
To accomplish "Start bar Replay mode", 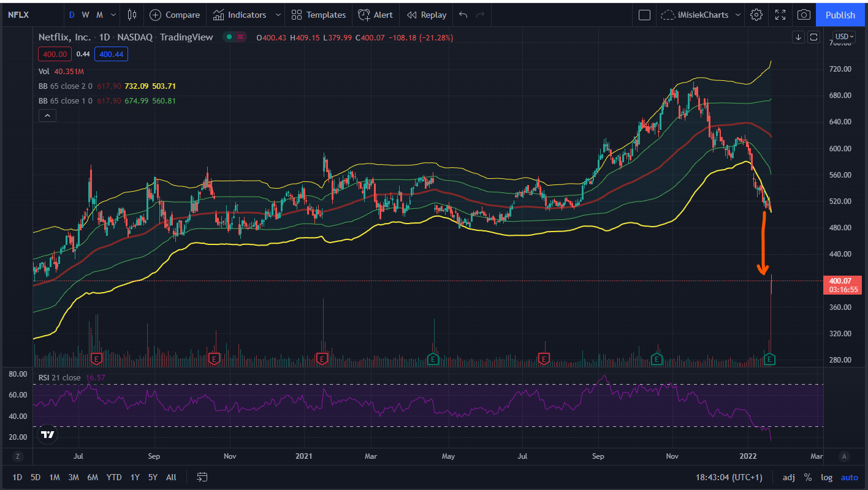I will click(427, 15).
